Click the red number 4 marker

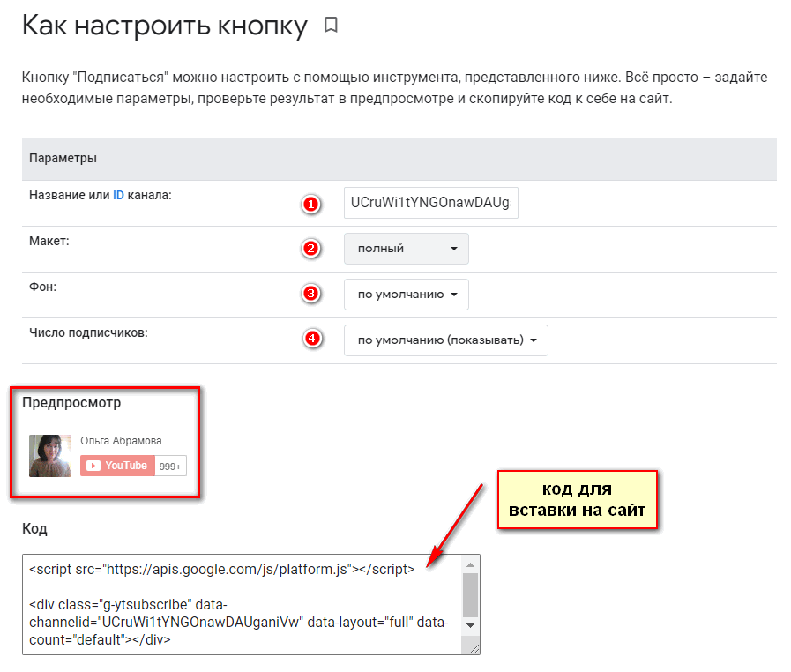pos(310,340)
